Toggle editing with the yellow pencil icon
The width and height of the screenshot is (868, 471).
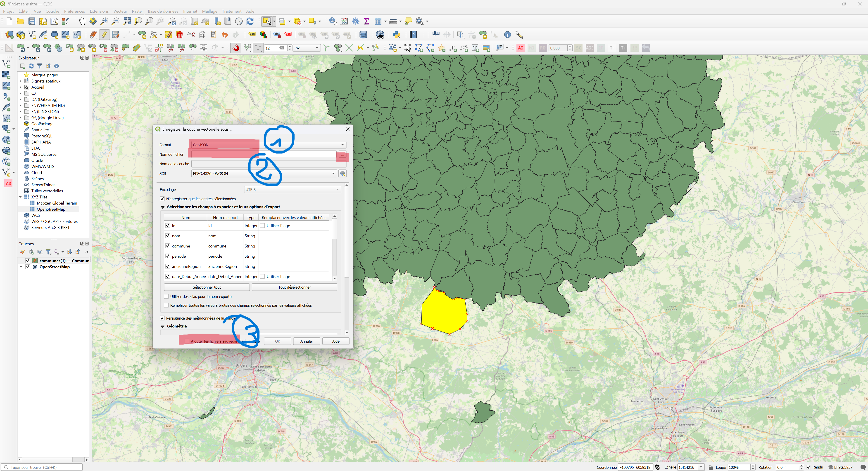pos(104,35)
